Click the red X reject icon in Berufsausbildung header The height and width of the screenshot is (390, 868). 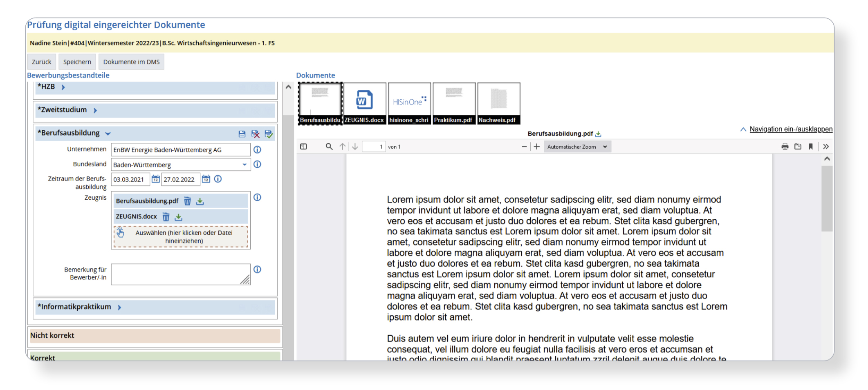click(x=256, y=134)
